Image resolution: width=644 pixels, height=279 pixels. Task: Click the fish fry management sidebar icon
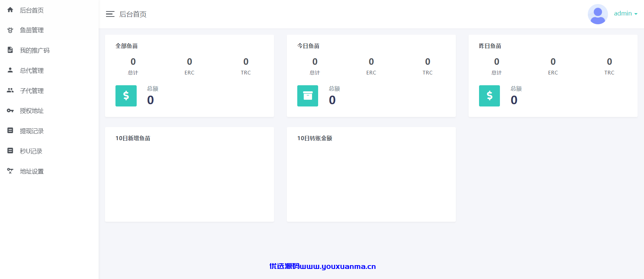click(10, 30)
